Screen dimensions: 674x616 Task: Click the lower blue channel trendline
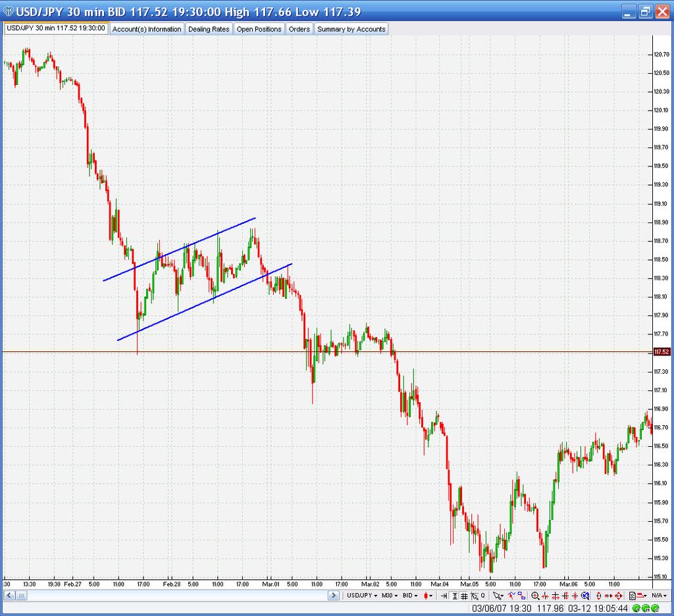(205, 302)
